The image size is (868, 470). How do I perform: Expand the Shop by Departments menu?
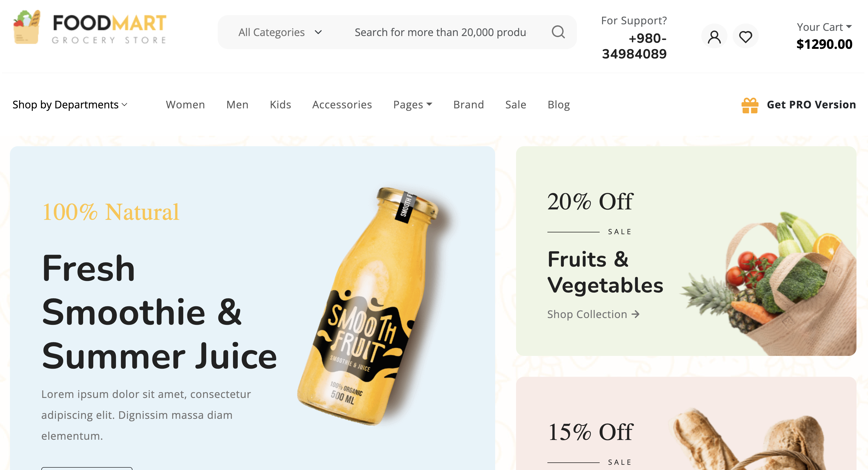point(70,105)
